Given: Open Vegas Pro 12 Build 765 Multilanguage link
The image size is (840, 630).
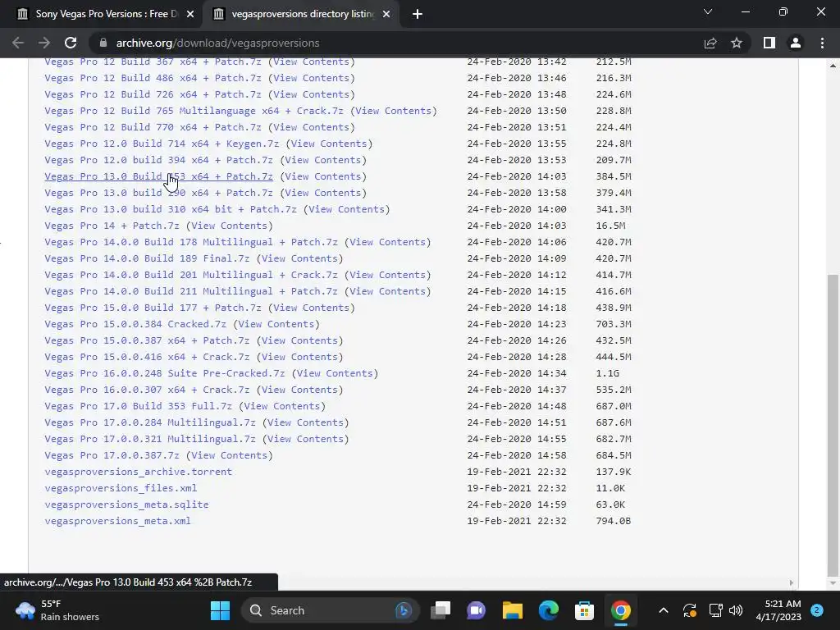Looking at the screenshot, I should pyautogui.click(x=194, y=111).
